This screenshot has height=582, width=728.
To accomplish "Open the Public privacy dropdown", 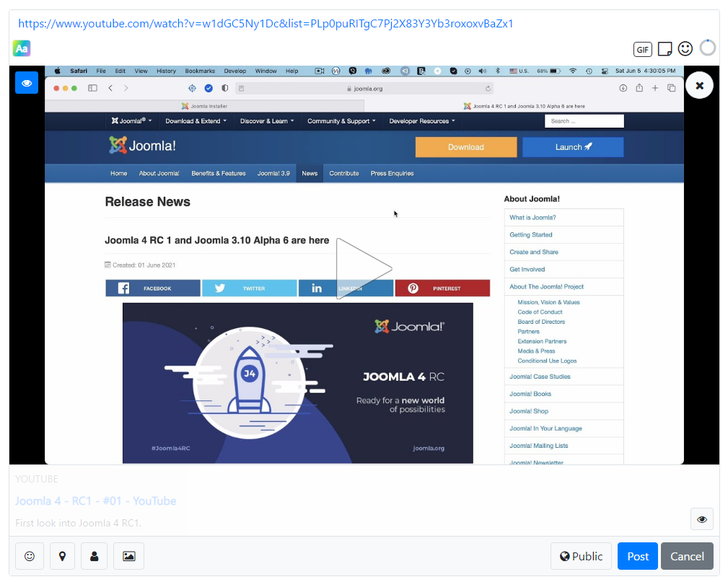I will click(581, 556).
